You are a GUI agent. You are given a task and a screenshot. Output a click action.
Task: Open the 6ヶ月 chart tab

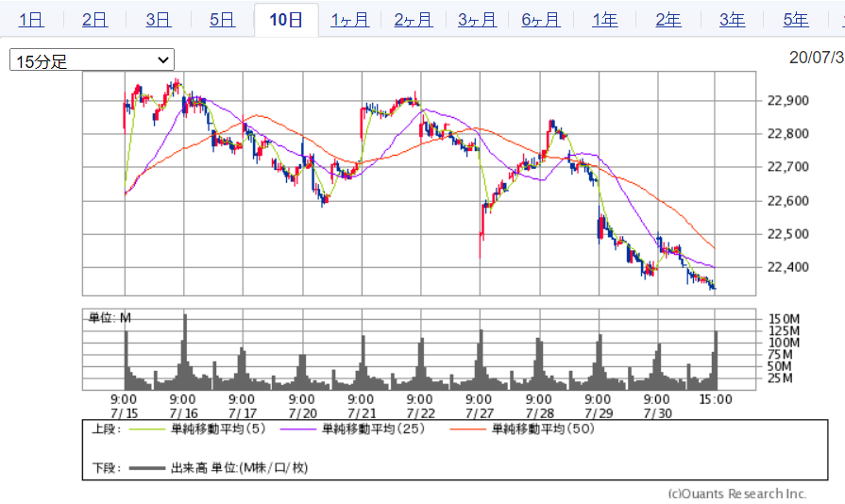coord(541,19)
